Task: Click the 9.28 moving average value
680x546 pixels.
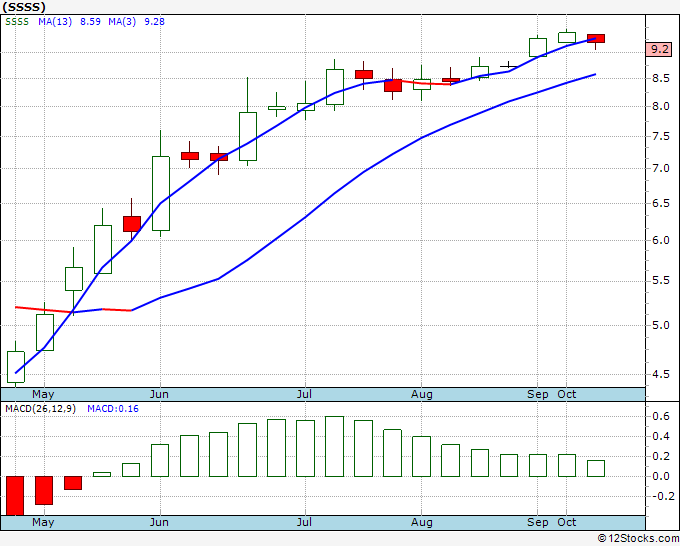Action: tap(154, 21)
